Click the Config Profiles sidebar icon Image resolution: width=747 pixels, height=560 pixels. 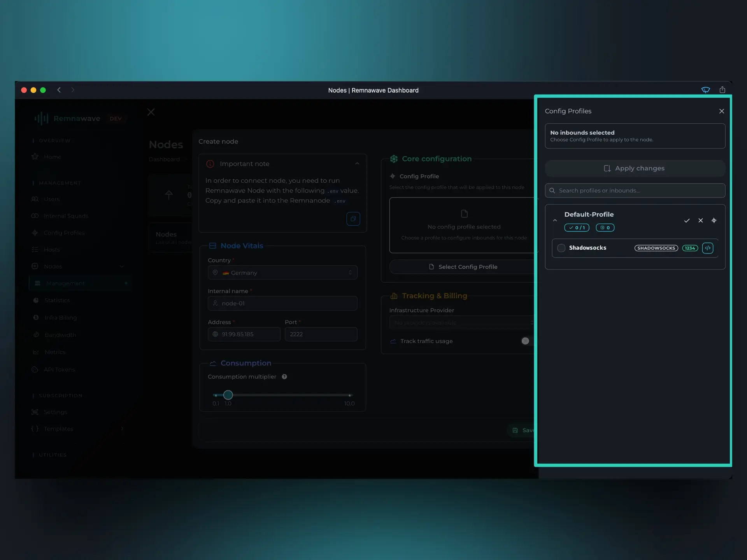35,233
